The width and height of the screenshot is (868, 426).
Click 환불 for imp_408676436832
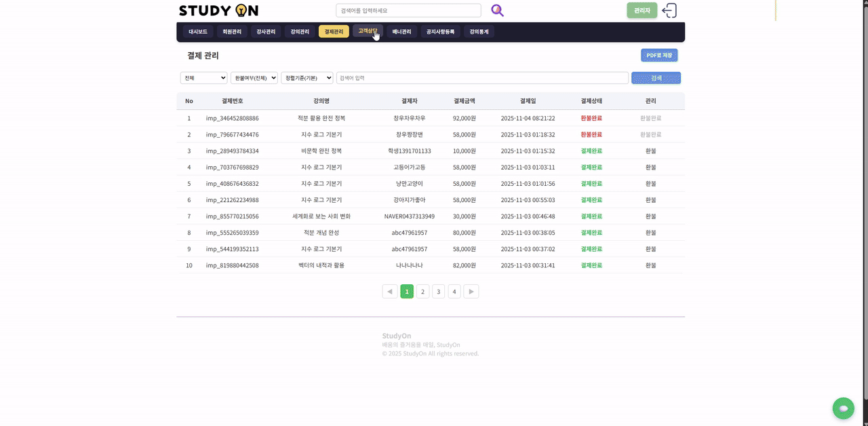click(x=651, y=183)
